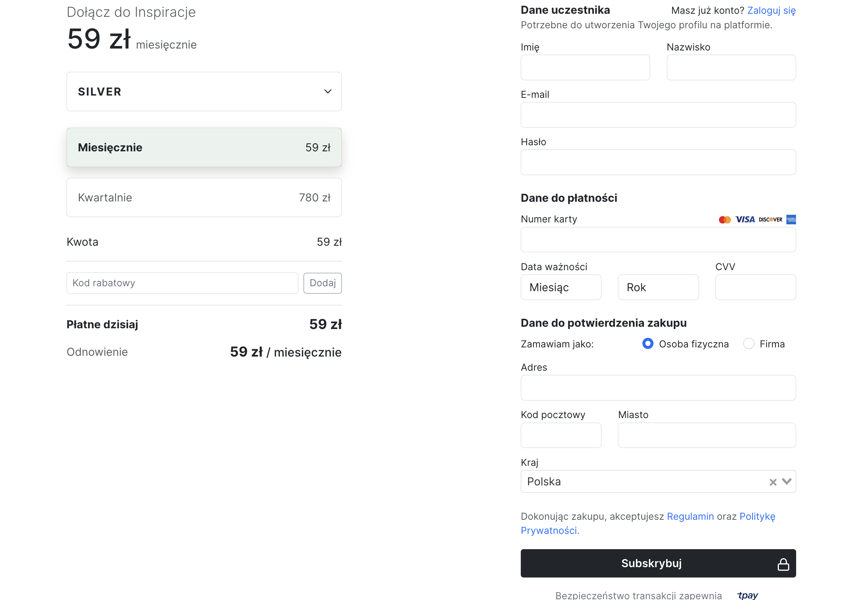Click the Dodaj discount code button
This screenshot has width=868, height=600.
(322, 283)
